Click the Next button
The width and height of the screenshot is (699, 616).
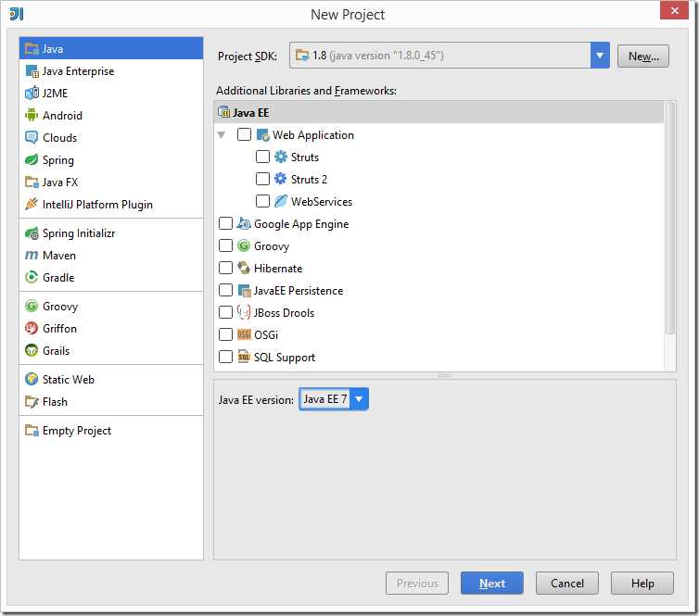tap(491, 583)
